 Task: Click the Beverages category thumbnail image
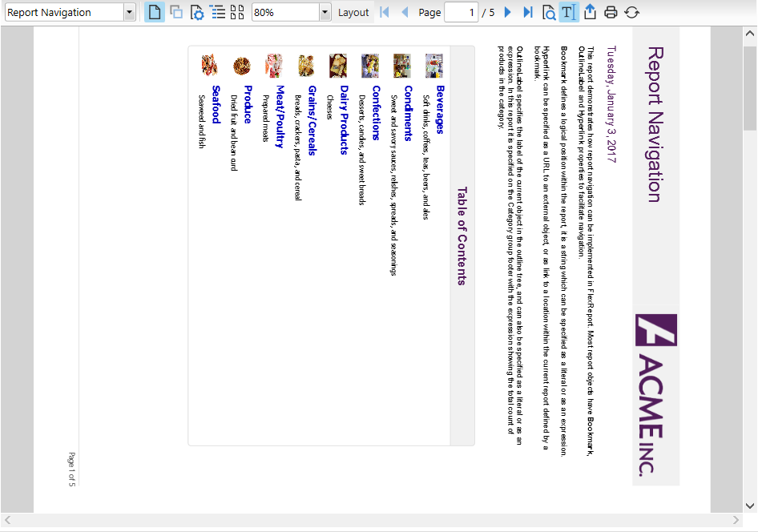(434, 66)
